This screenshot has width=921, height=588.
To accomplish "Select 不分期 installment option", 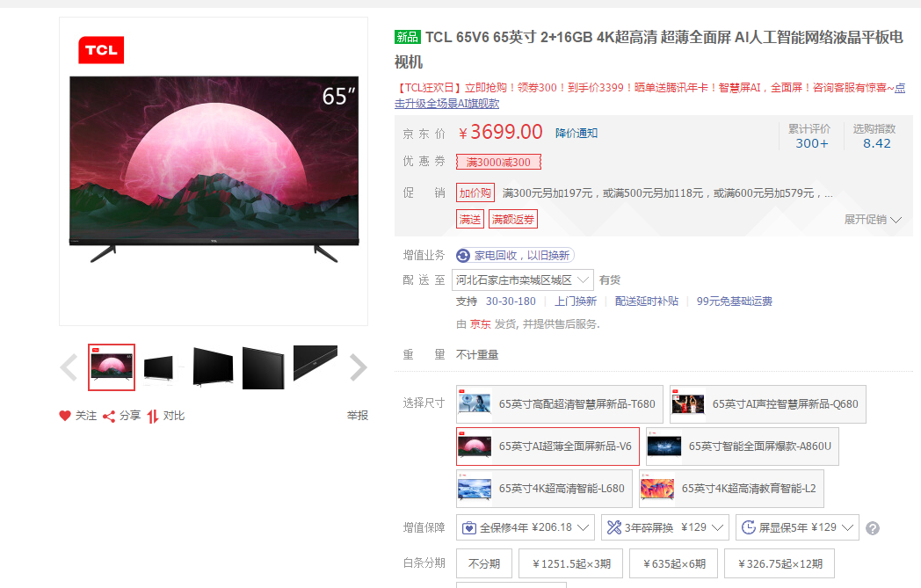I will [x=484, y=563].
